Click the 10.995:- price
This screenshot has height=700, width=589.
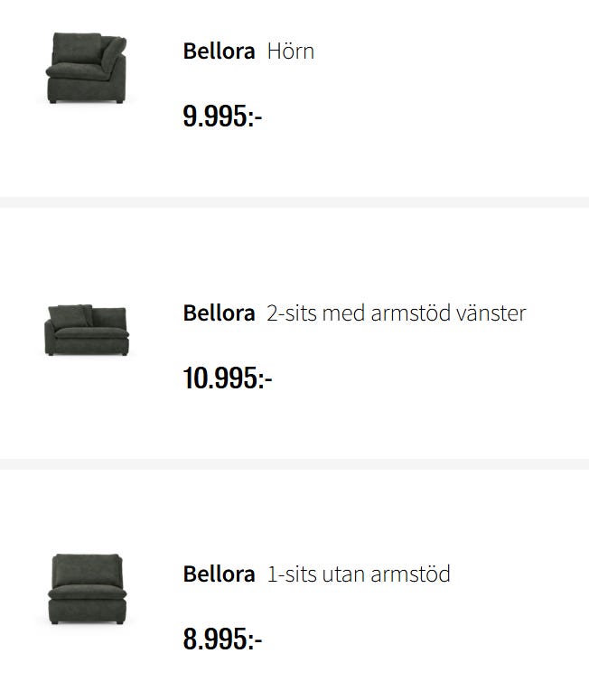228,378
